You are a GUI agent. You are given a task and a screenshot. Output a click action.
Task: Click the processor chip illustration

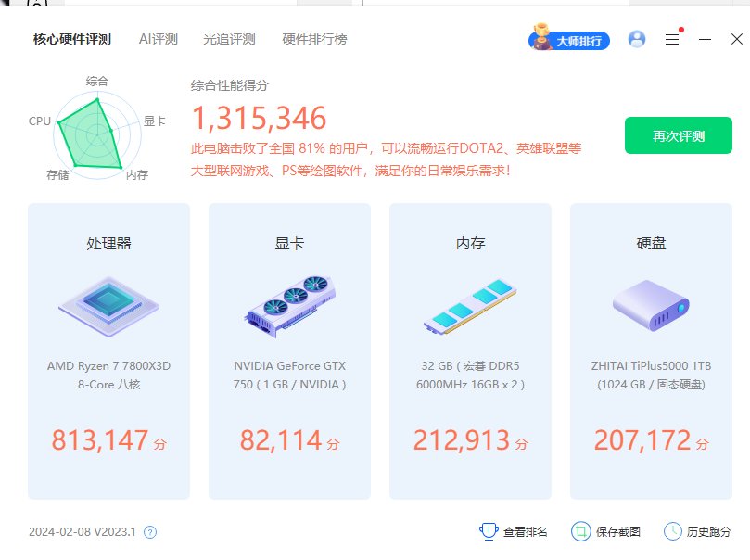click(109, 307)
